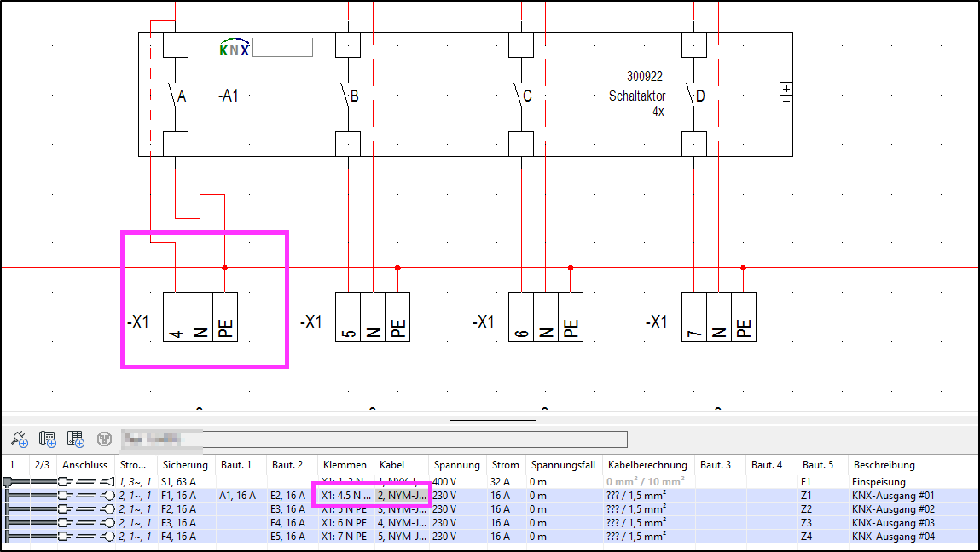
Task: Click the minus sign on the Schaltaktor
Action: click(x=786, y=102)
